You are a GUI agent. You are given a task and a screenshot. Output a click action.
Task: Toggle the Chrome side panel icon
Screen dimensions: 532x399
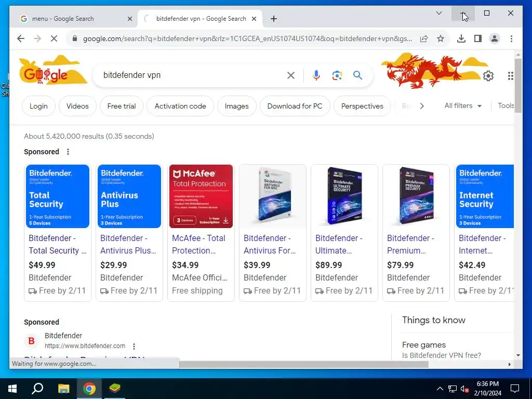coord(478,38)
